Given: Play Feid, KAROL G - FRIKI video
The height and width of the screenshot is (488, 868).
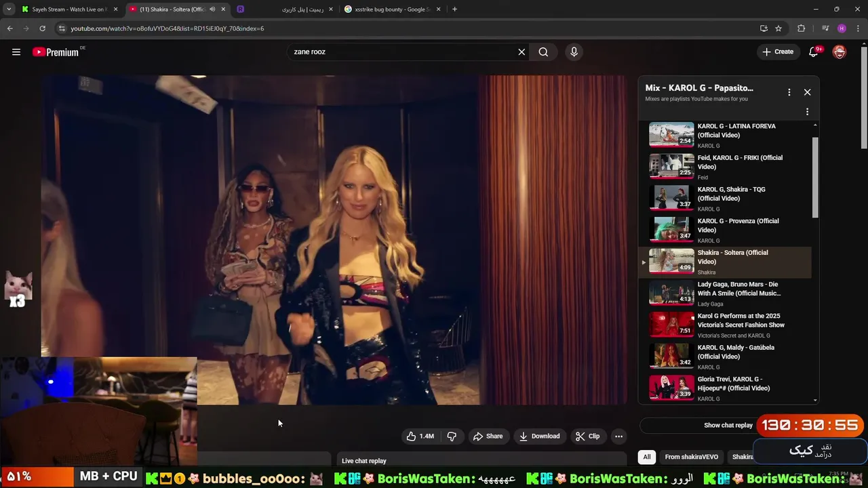Looking at the screenshot, I should click(726, 167).
